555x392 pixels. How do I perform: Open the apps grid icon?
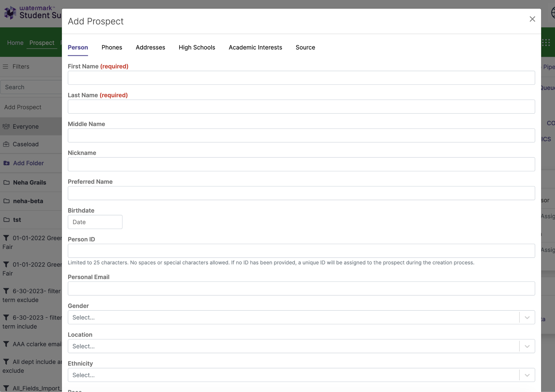(x=546, y=43)
